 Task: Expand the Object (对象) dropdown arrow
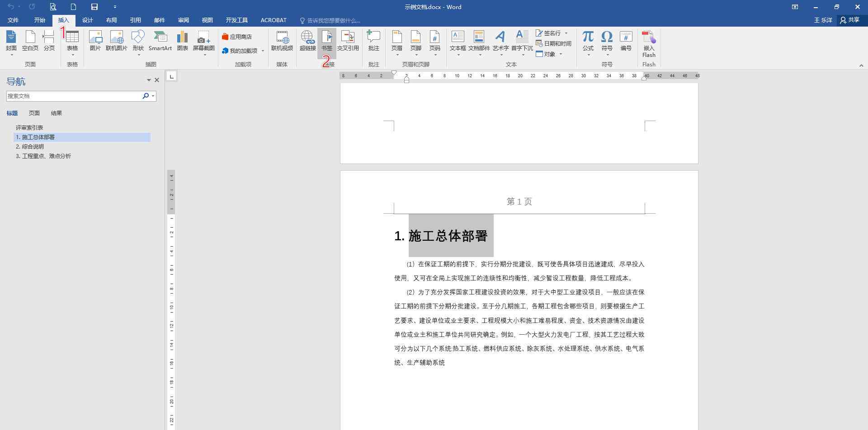pos(561,54)
